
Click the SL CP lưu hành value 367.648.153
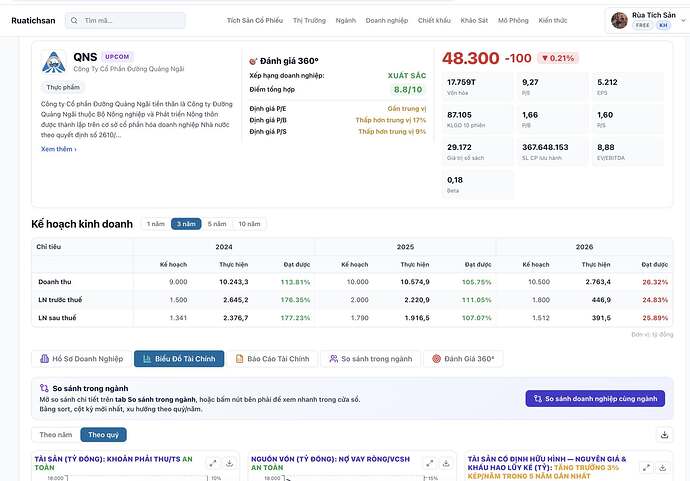pyautogui.click(x=545, y=147)
